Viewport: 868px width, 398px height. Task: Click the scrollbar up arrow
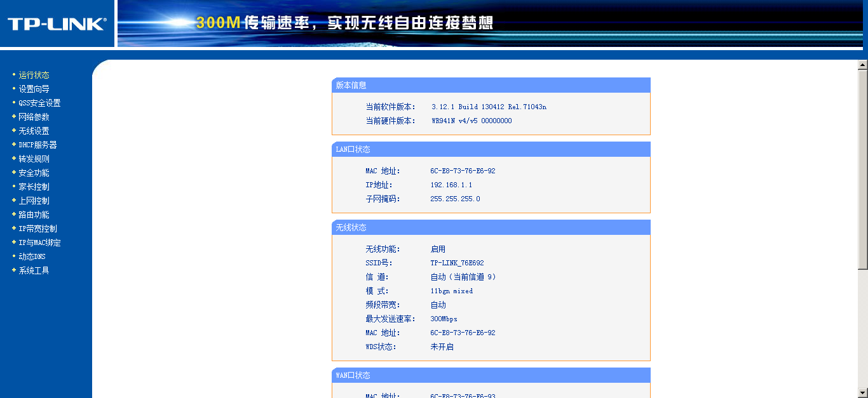[x=862, y=65]
